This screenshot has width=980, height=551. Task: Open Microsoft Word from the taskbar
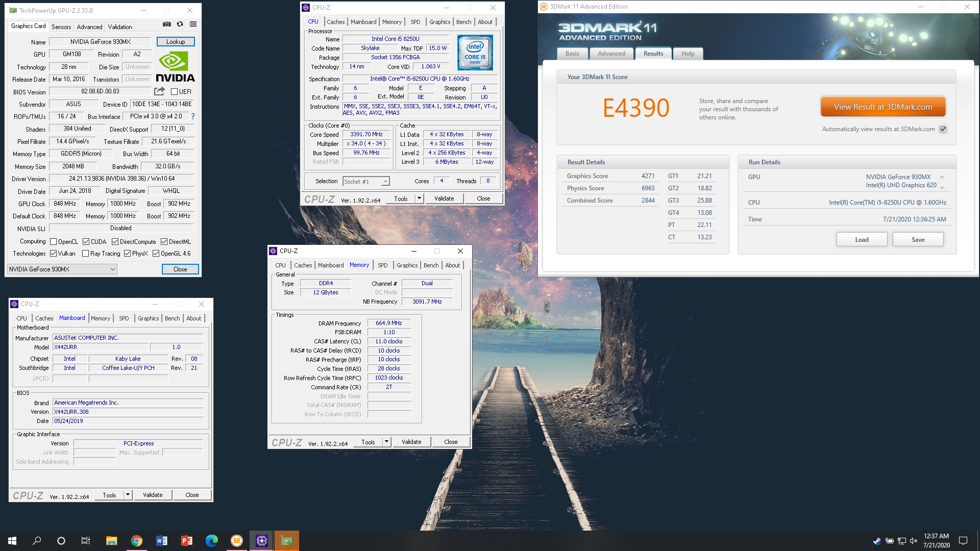[x=161, y=541]
